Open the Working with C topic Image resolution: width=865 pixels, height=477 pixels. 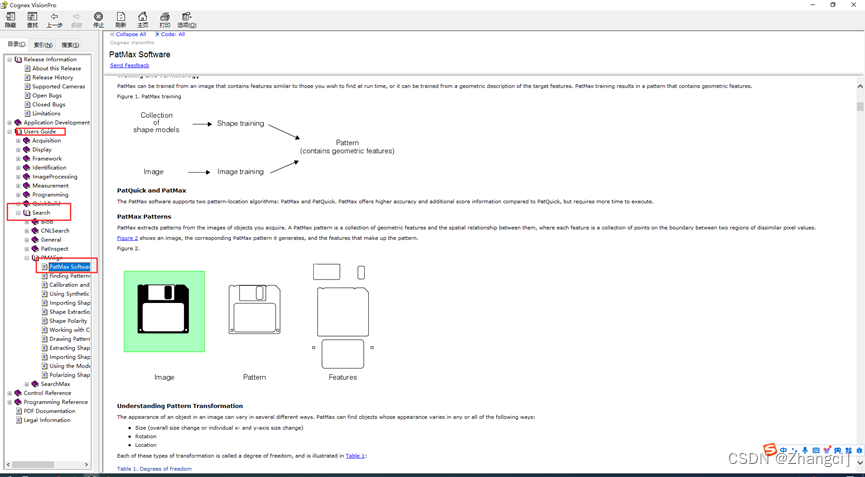[x=70, y=330]
